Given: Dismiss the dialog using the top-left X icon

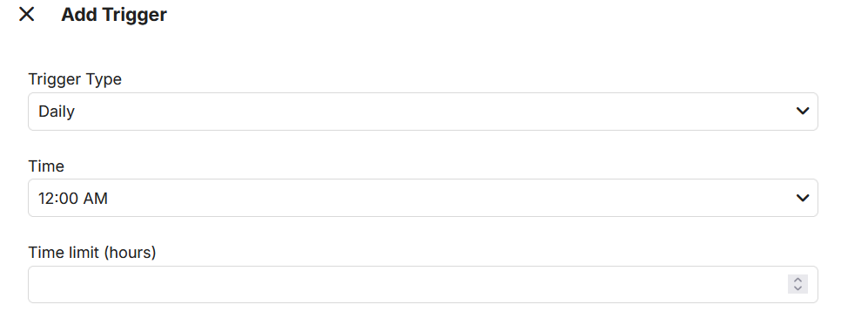Looking at the screenshot, I should pos(27,15).
